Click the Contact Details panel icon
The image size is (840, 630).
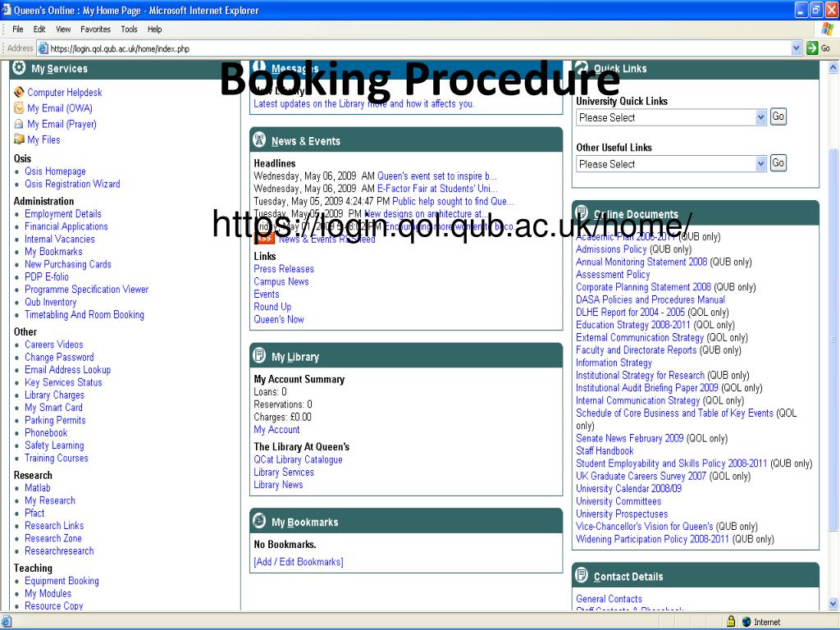[582, 575]
